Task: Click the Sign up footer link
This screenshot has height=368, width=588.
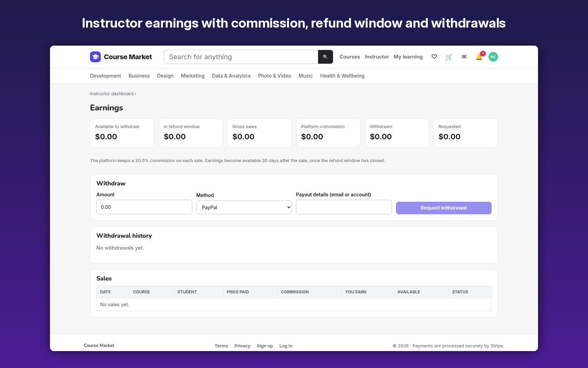Action: point(265,346)
